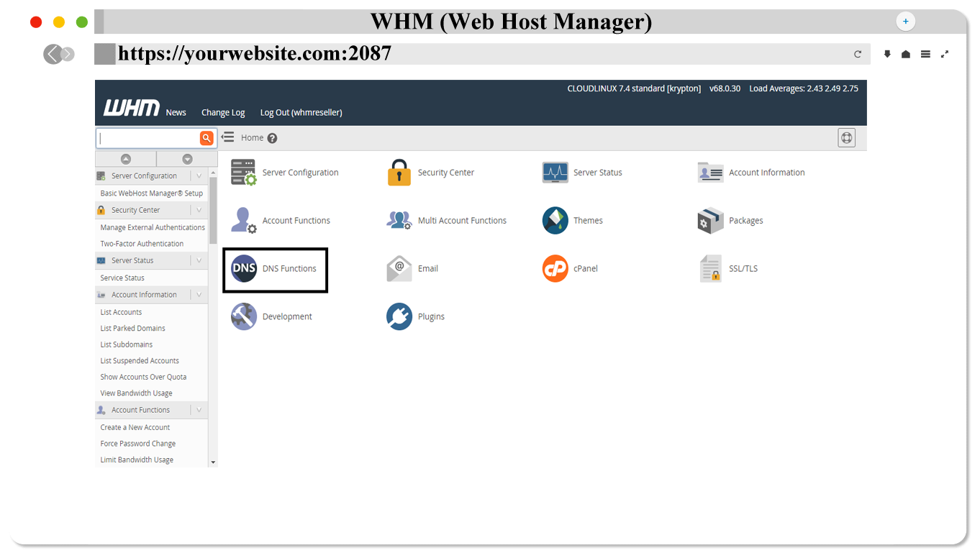The height and width of the screenshot is (553, 980).
Task: Open the Development tools icon
Action: [243, 316]
